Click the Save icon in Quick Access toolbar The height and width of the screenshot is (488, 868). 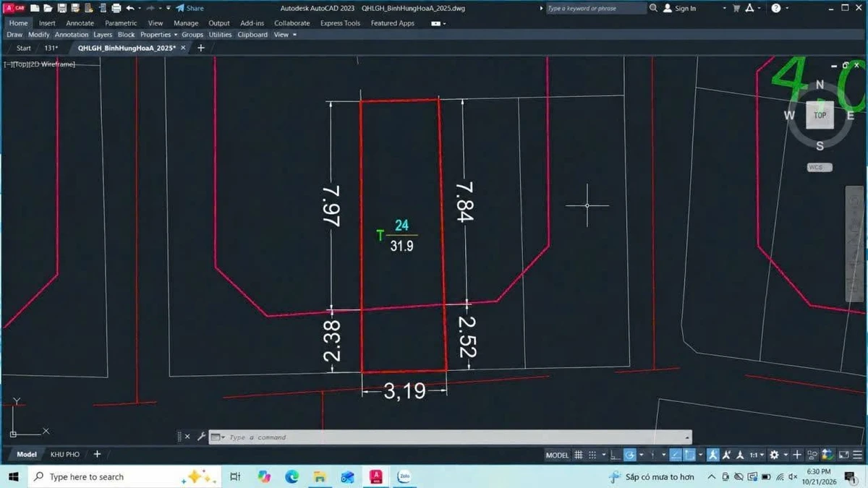coord(61,8)
